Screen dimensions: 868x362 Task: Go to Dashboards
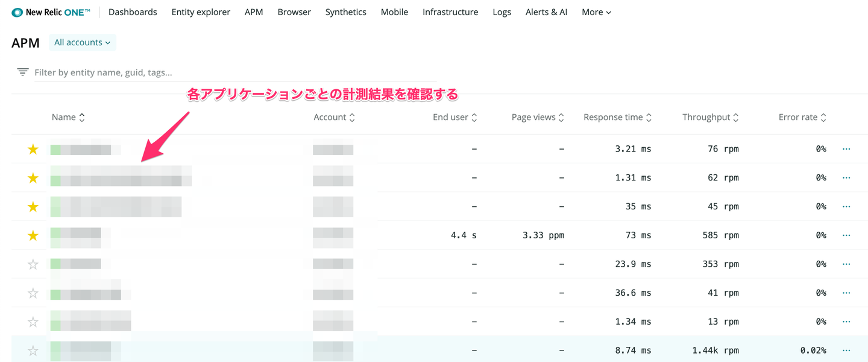coord(133,12)
